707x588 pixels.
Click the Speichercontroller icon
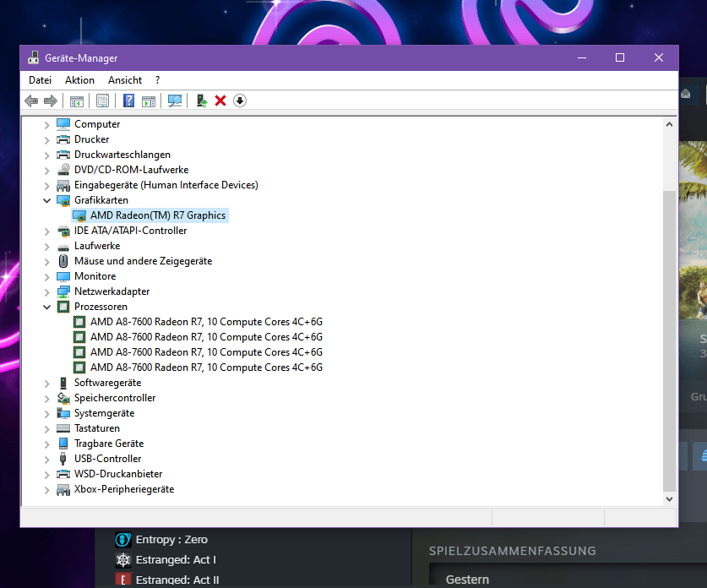click(63, 398)
